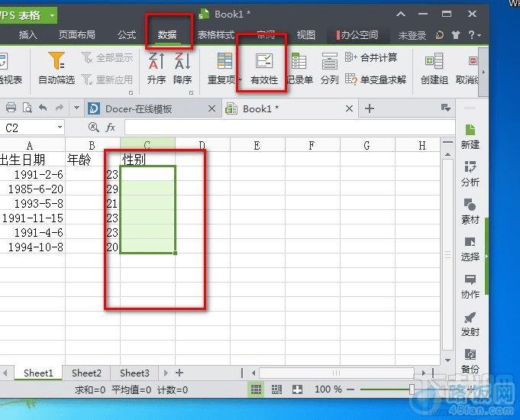Sort ascending with 升序 icon

click(157, 61)
